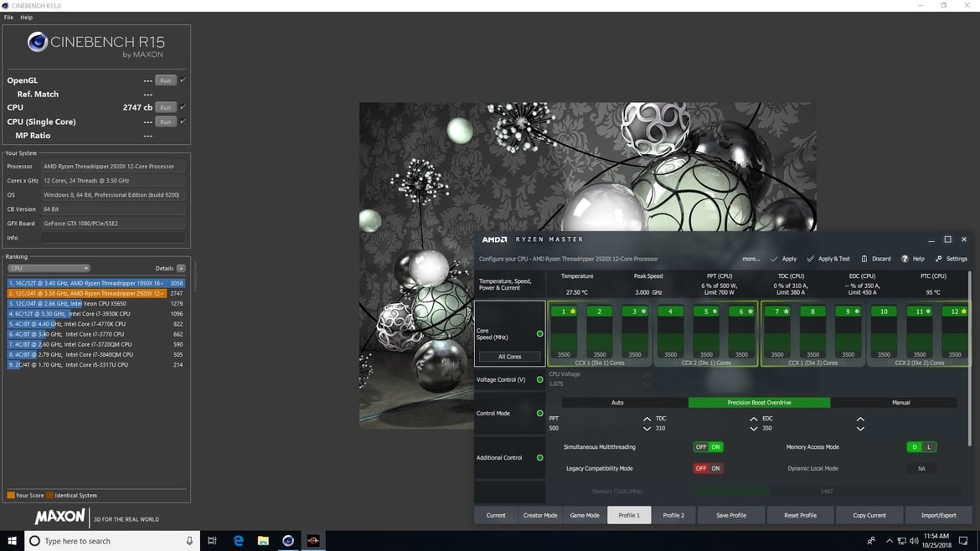Select core 12 with gold star
980x551 pixels.
(x=955, y=312)
